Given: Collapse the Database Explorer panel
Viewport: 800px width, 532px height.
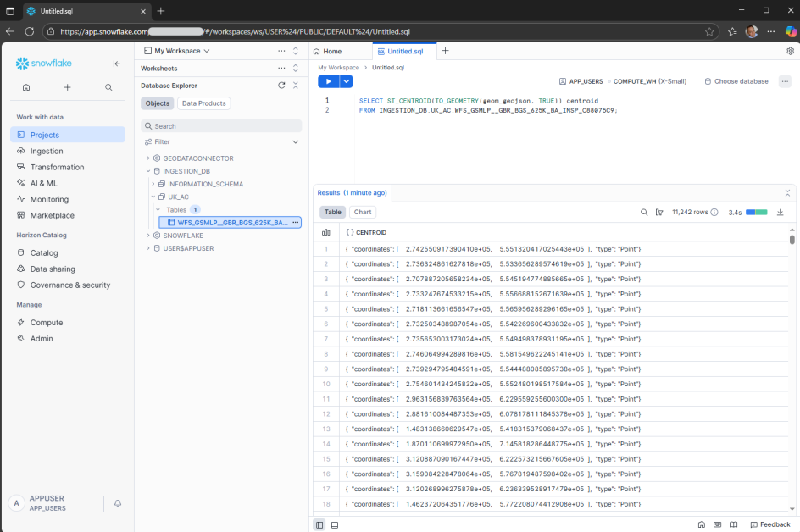Looking at the screenshot, I should click(x=296, y=86).
